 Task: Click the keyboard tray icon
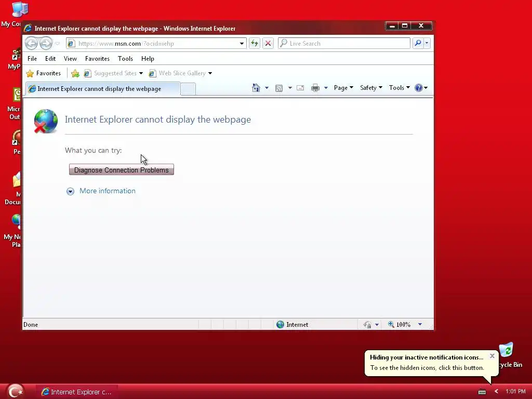click(x=482, y=392)
